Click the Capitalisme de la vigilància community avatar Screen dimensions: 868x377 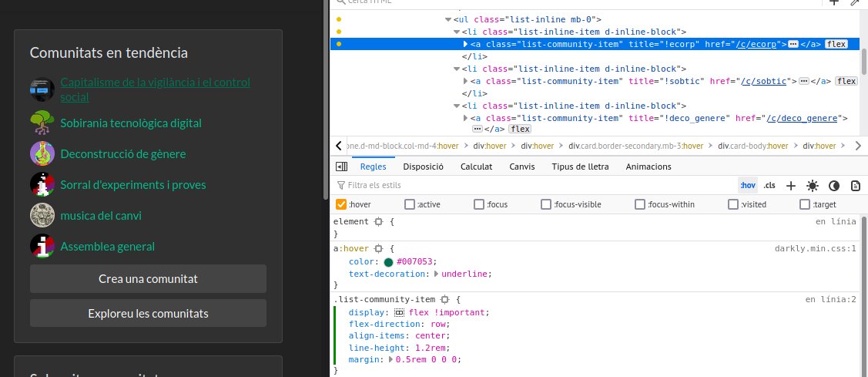point(42,89)
